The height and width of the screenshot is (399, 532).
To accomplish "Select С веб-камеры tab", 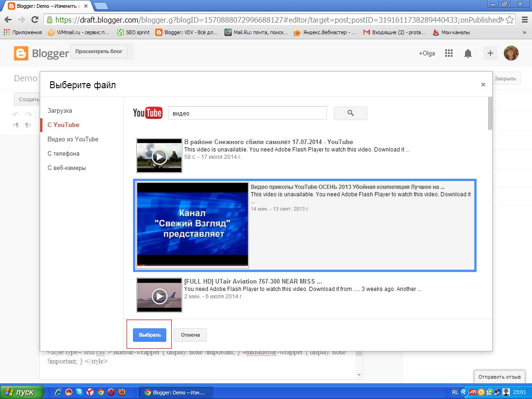I will pyautogui.click(x=66, y=168).
